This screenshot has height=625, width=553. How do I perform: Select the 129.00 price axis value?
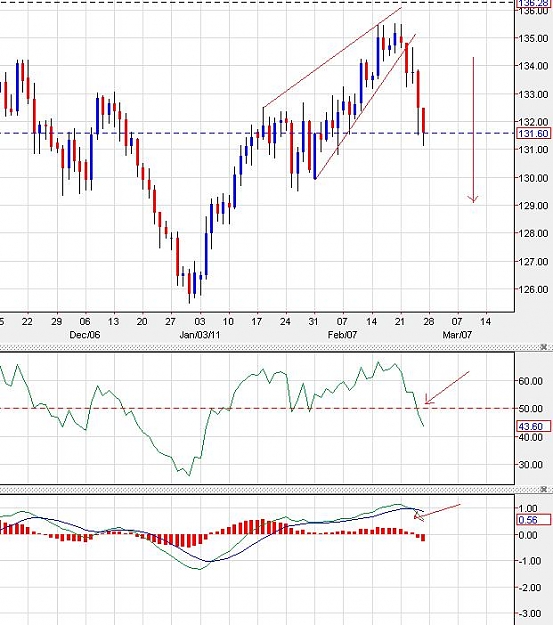coord(533,205)
